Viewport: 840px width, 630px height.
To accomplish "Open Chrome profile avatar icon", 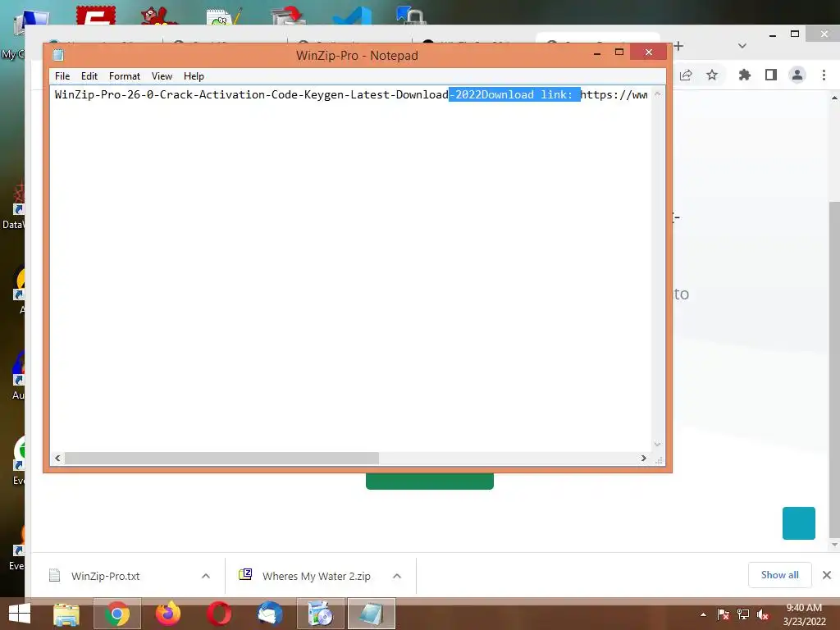I will tap(797, 75).
